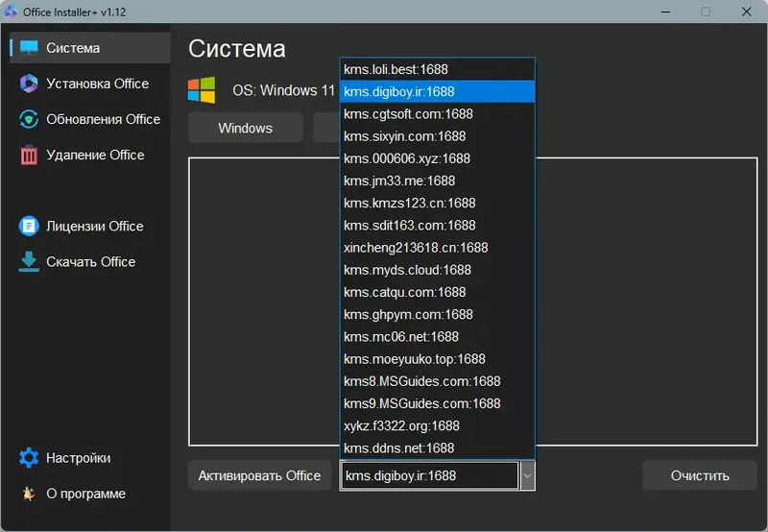Click the Настройки gear icon
Screen dimensions: 768x532
[29, 457]
